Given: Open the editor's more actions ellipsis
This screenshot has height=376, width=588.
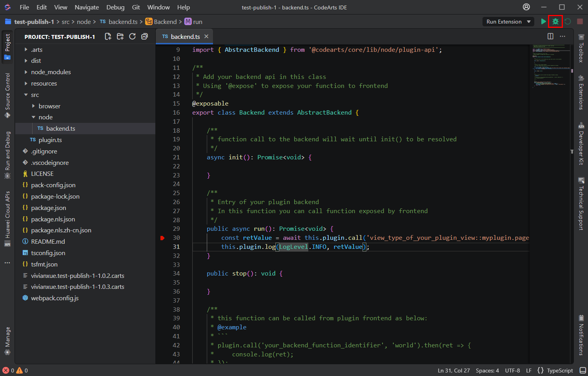Looking at the screenshot, I should tap(563, 36).
